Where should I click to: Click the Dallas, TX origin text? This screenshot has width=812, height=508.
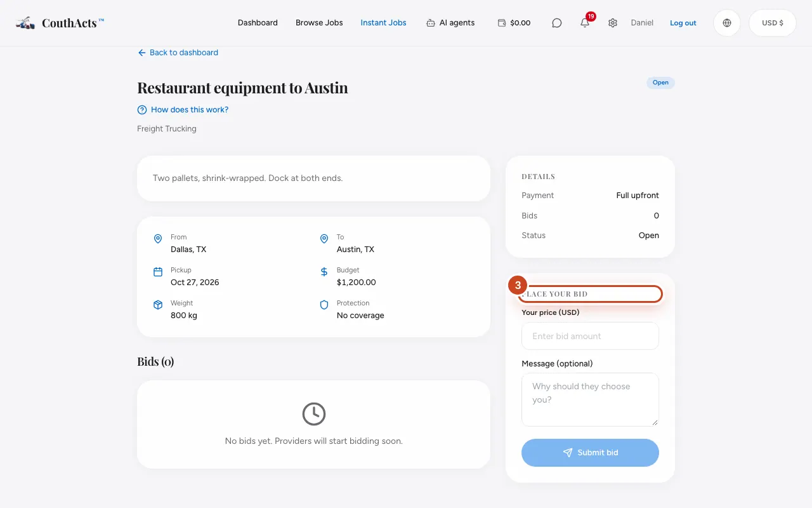pos(188,250)
